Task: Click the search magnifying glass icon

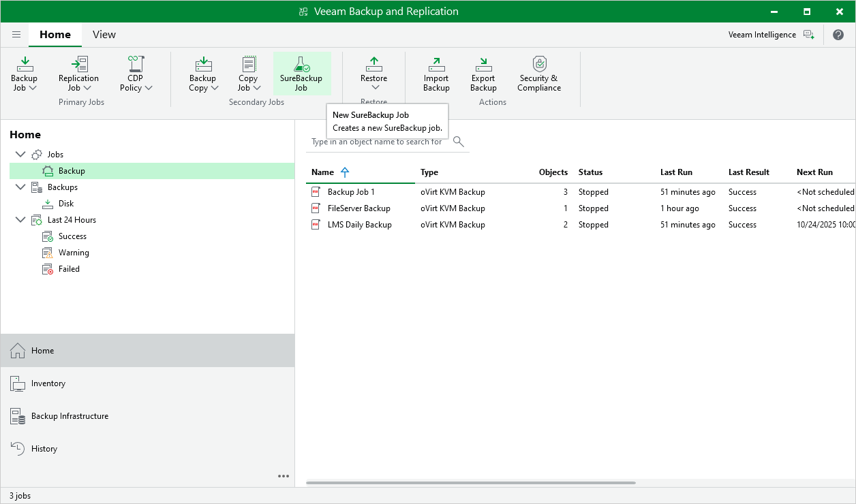Action: [458, 141]
